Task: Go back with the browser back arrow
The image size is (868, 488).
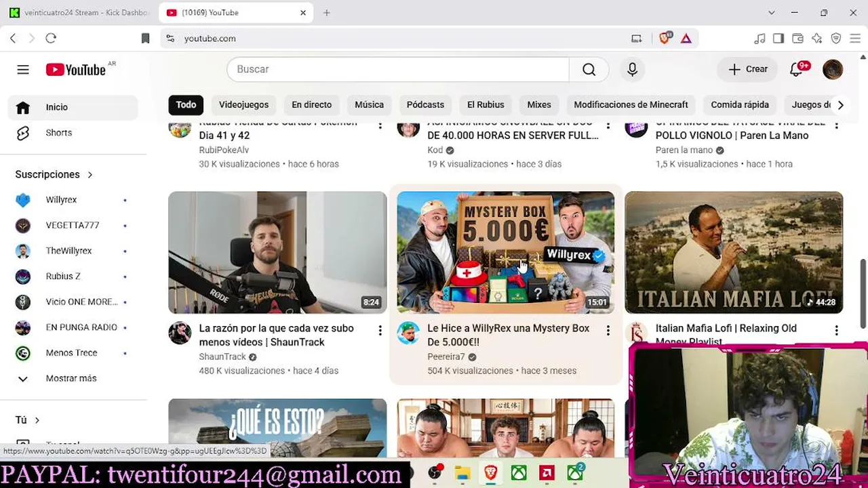Action: pos(13,39)
